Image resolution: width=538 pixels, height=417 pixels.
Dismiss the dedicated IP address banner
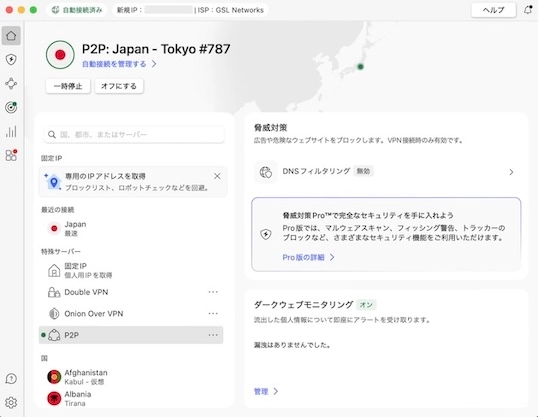(217, 176)
